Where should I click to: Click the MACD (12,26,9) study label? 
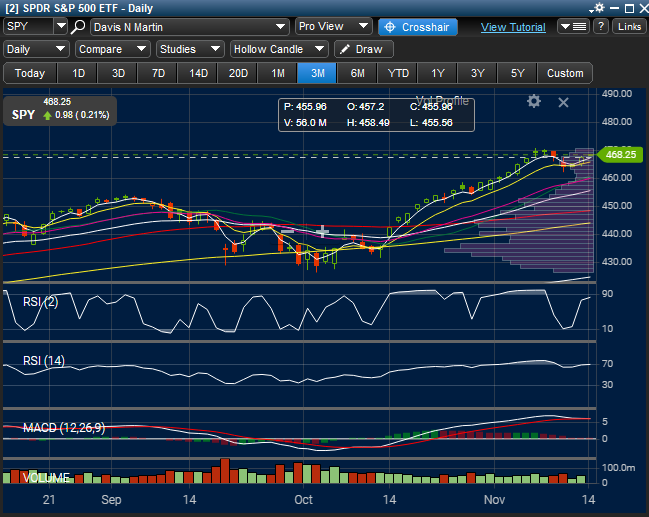coord(64,428)
